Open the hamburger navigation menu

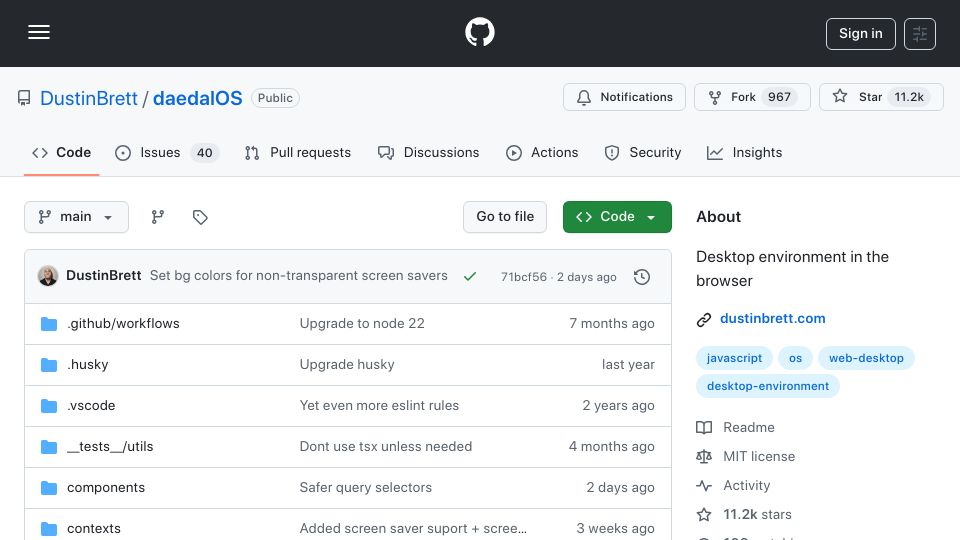pos(39,32)
